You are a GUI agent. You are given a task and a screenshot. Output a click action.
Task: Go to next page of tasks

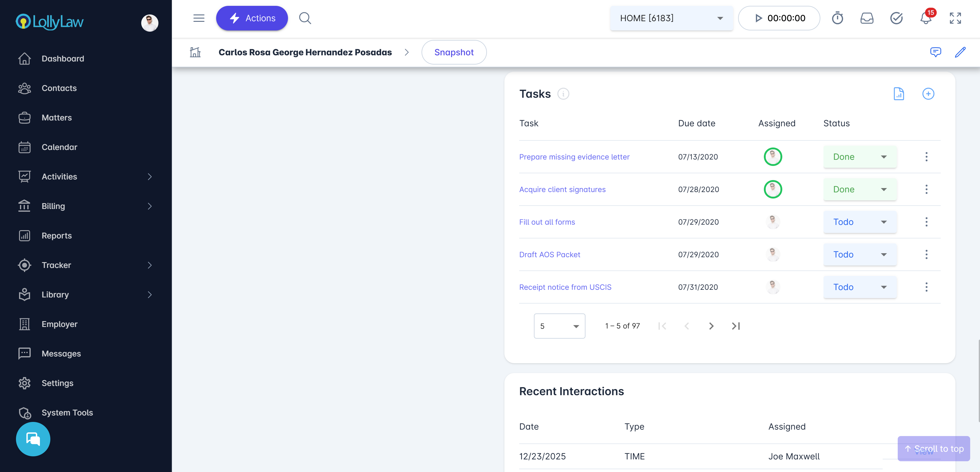point(711,326)
